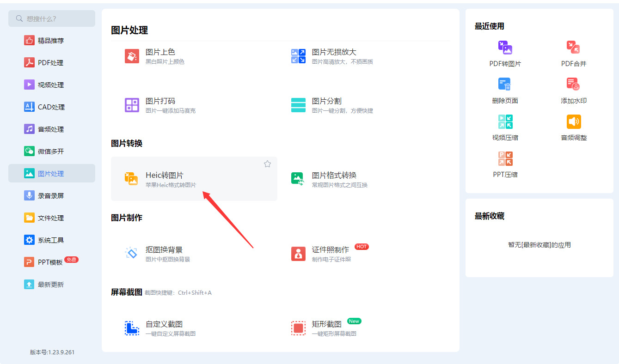Screen dimensions: 619x364
Task: Open recently used PDF转图片 icon
Action: click(x=505, y=47)
